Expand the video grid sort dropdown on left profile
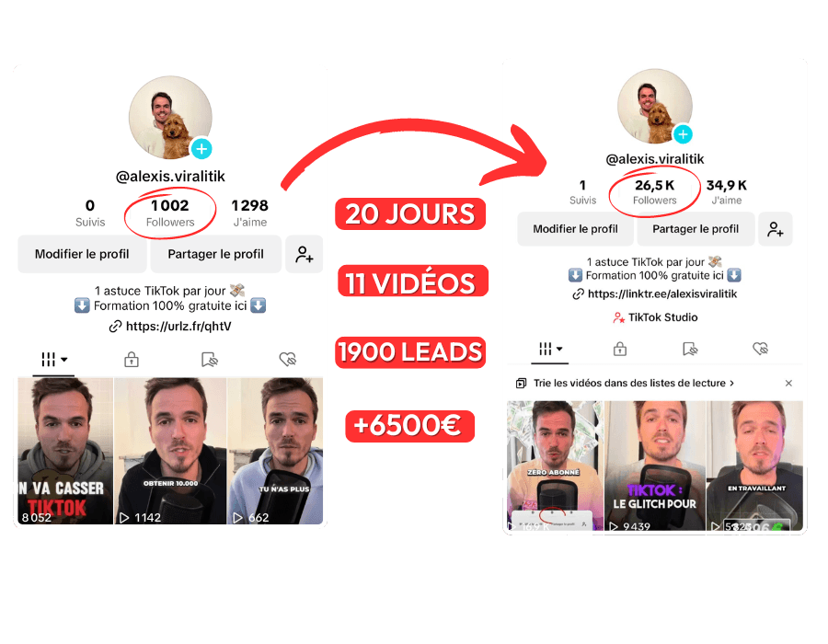The height and width of the screenshot is (644, 828). (x=54, y=360)
